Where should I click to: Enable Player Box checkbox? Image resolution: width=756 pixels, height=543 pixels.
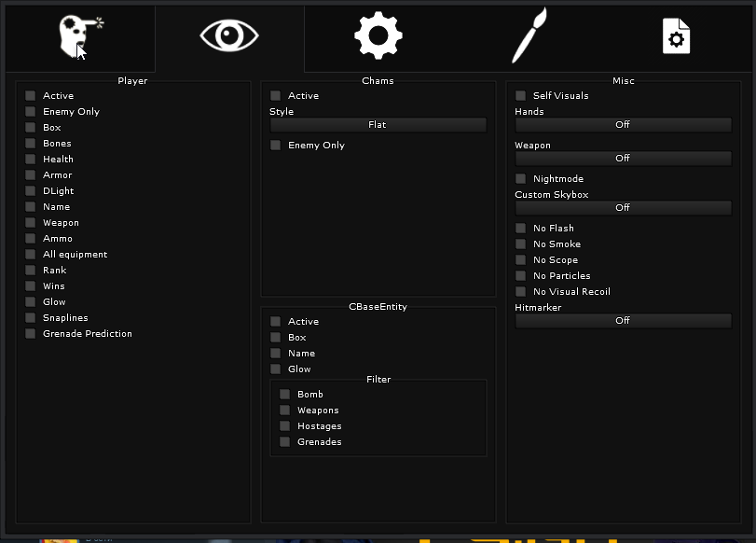(31, 128)
